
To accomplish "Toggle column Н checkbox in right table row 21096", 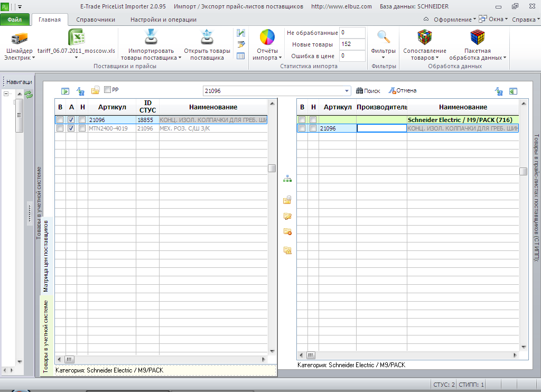I will (313, 128).
